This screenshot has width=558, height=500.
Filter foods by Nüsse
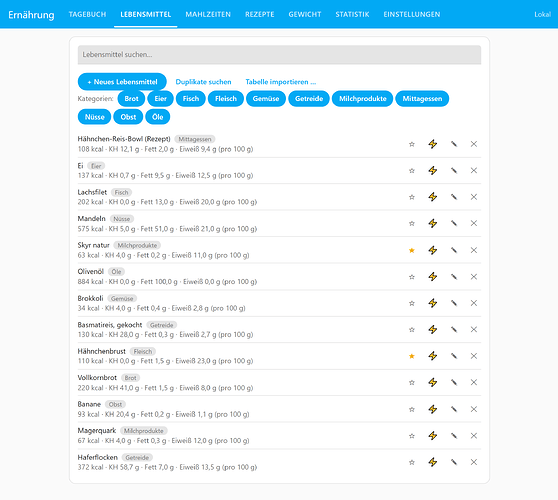point(94,117)
